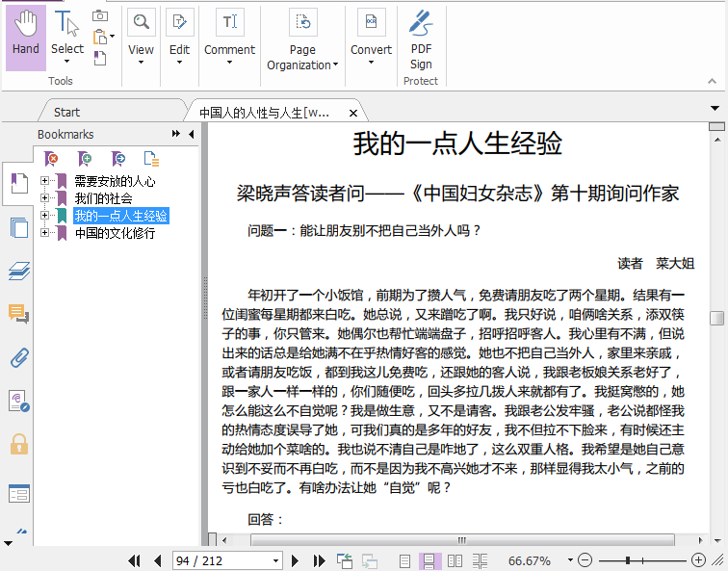Activate the Hand tool
This screenshot has width=728, height=571.
(26, 38)
